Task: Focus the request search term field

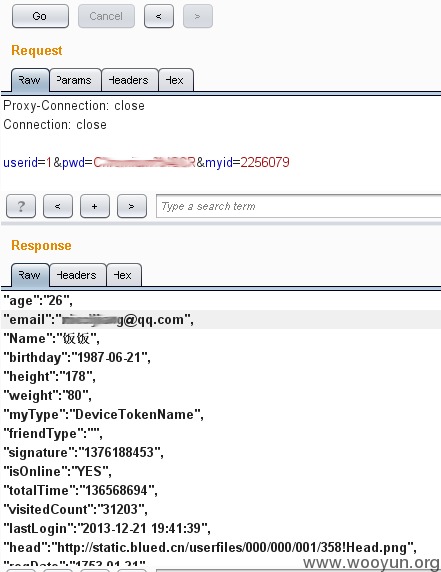Action: pos(298,206)
